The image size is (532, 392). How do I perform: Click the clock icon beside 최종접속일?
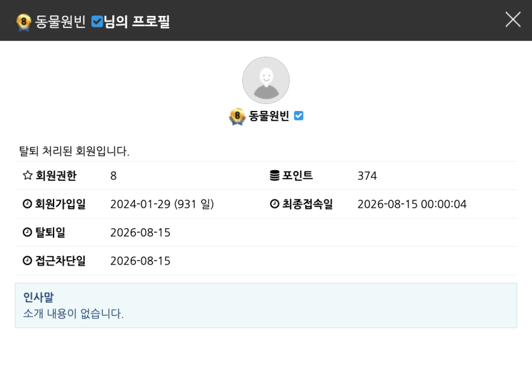point(274,203)
